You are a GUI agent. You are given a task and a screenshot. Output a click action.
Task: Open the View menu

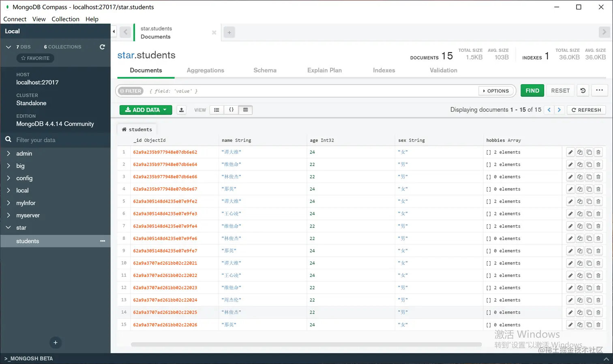click(x=39, y=19)
